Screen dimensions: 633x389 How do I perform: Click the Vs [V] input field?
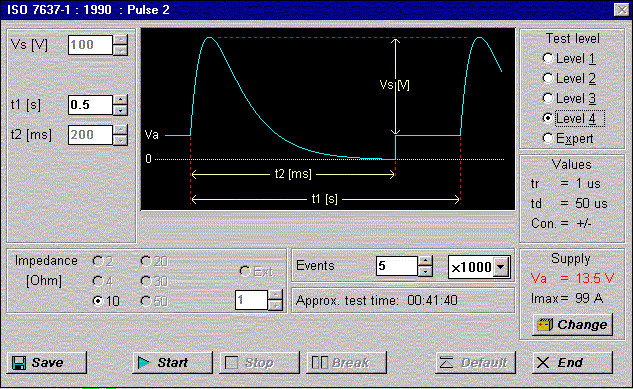point(90,45)
